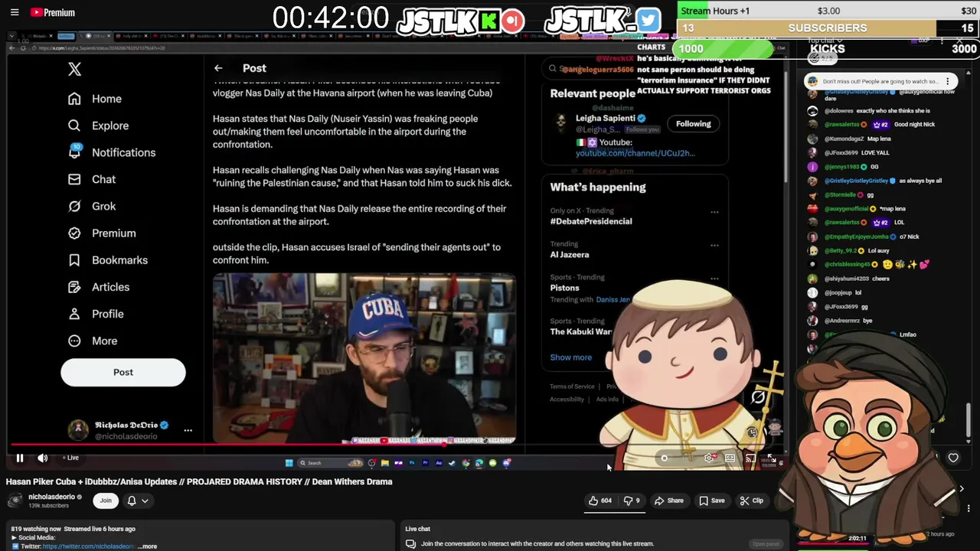Viewport: 980px width, 551px height.
Task: Open File Explorer folder on streamed taskbar
Action: pos(384,463)
